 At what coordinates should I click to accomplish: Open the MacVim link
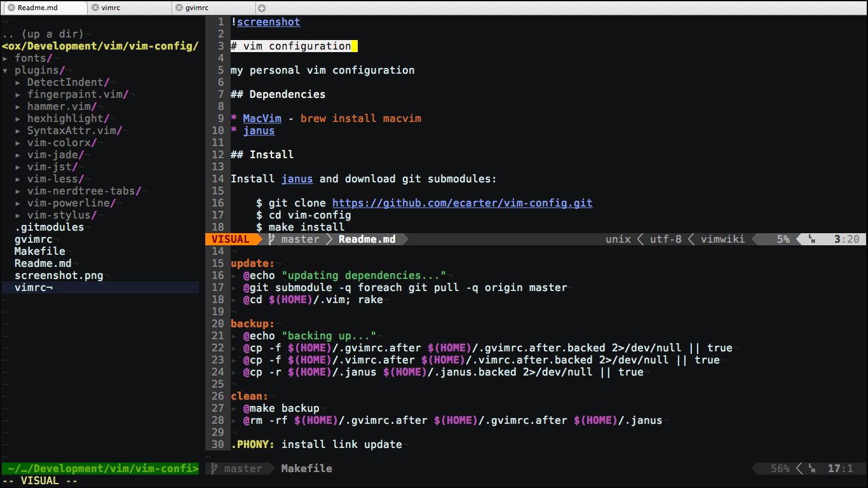(x=262, y=118)
